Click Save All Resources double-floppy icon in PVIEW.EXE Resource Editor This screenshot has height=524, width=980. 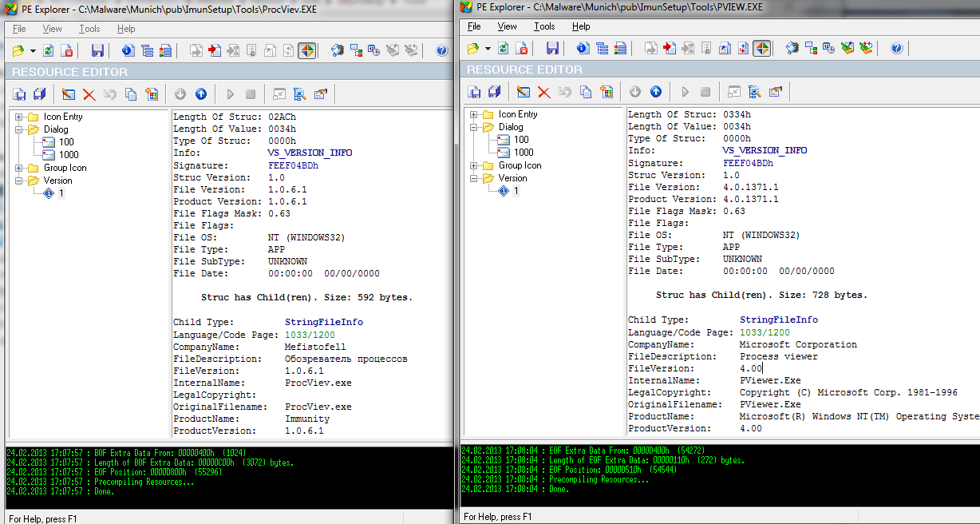click(x=494, y=92)
